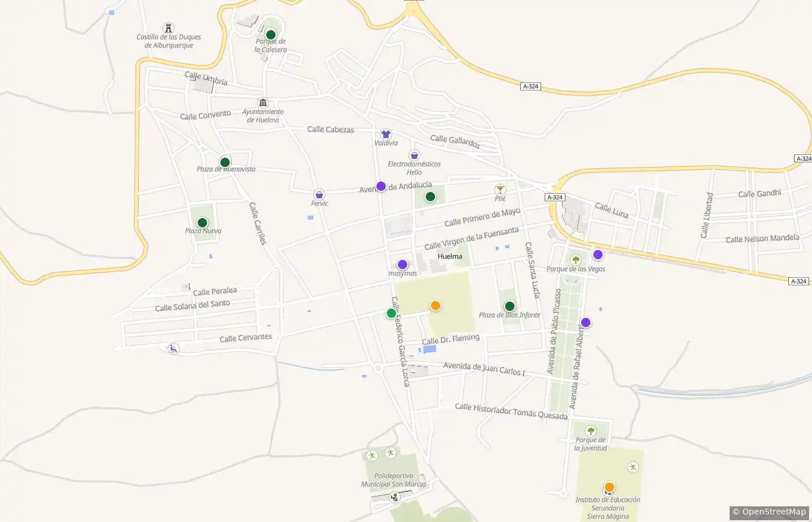Click the Avenida de Pablo Picasso label
Image resolution: width=812 pixels, height=522 pixels.
tap(554, 332)
